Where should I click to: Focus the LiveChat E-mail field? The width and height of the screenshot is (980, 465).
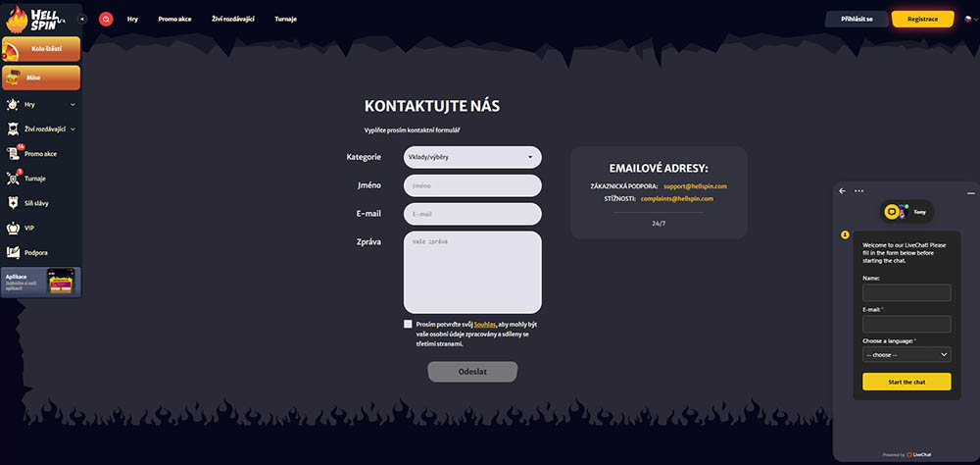click(x=906, y=324)
